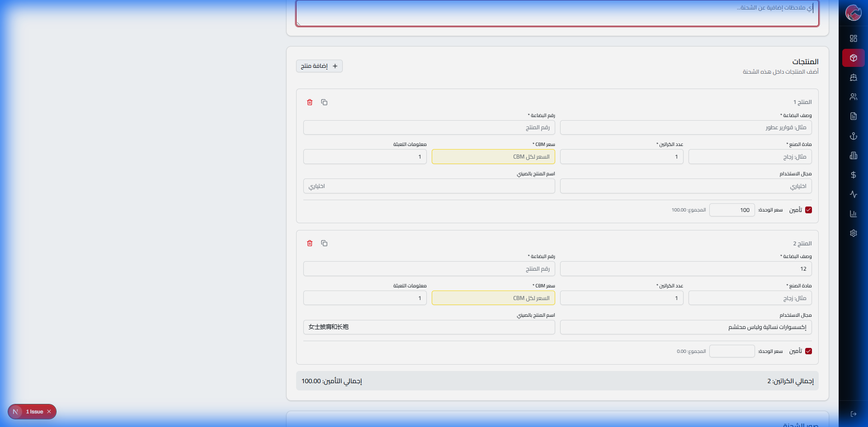Uncheck insurance checkbox for product 1
The height and width of the screenshot is (427, 868).
pyautogui.click(x=808, y=210)
